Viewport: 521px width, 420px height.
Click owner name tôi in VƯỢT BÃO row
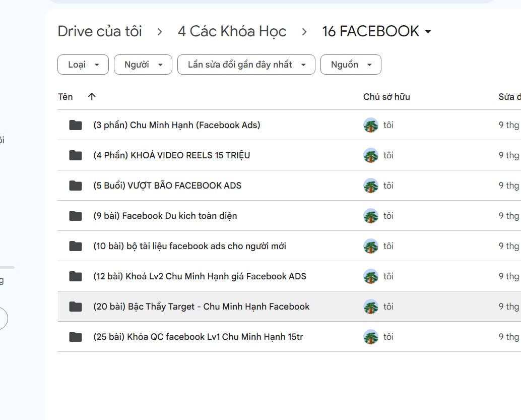[x=388, y=186]
